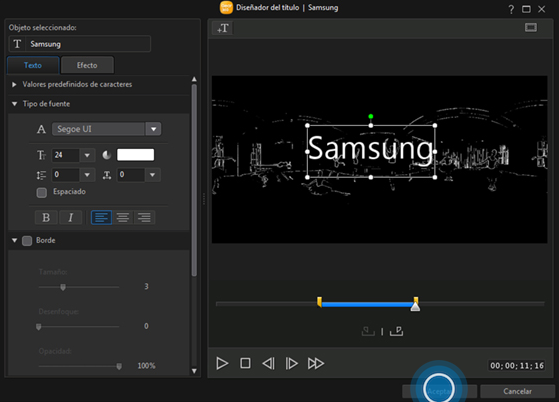
Task: Click the line spacing icon
Action: (x=41, y=175)
